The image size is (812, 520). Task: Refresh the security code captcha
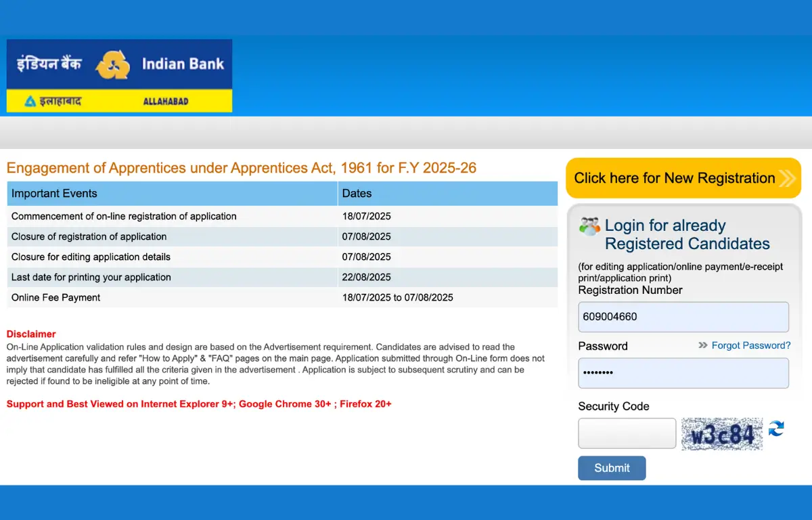coord(776,429)
